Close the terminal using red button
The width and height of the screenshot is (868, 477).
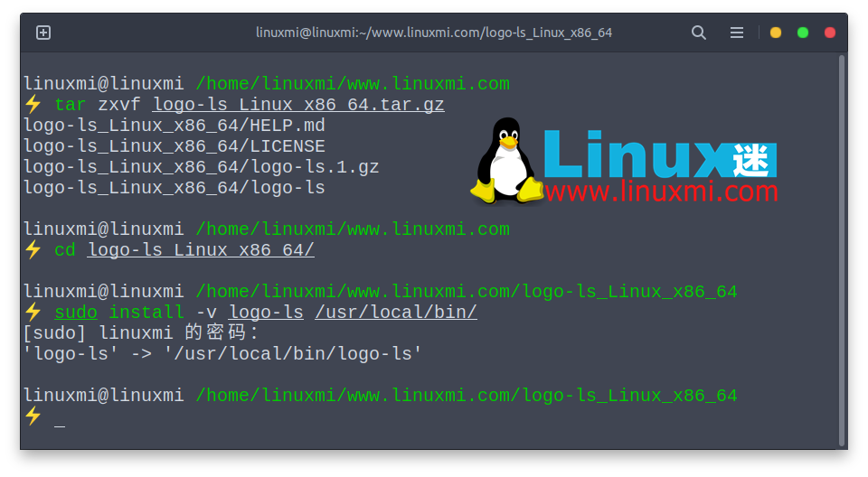tap(829, 33)
